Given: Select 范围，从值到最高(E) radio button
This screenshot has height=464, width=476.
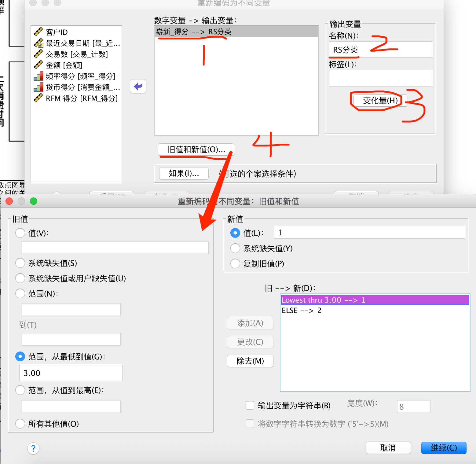Looking at the screenshot, I should pyautogui.click(x=20, y=390).
